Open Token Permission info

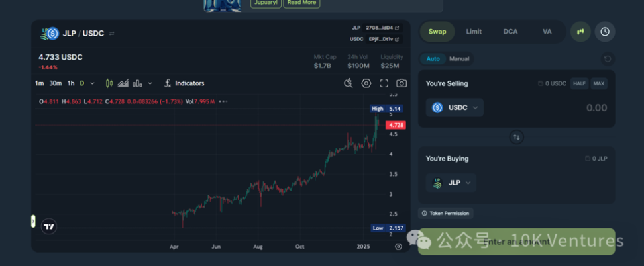pyautogui.click(x=446, y=214)
